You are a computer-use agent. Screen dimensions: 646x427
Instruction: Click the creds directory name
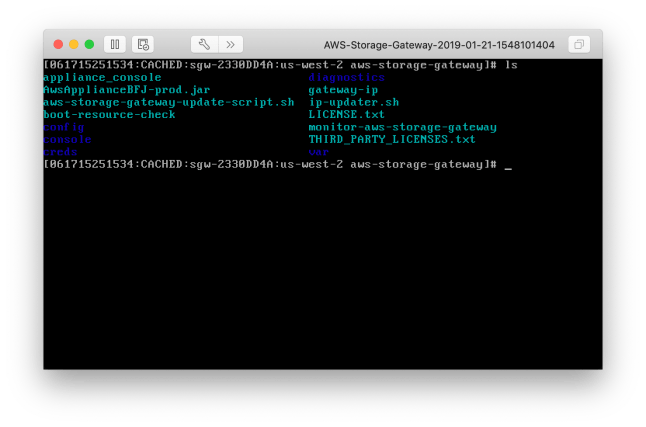tap(60, 152)
